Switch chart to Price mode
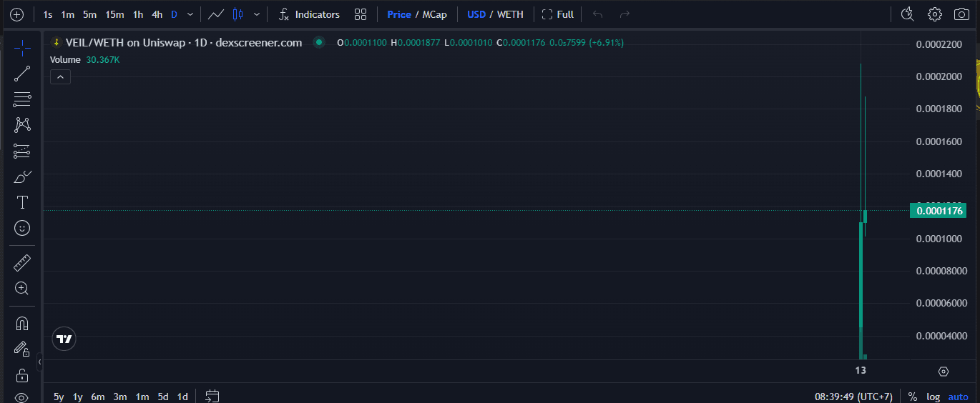This screenshot has height=403, width=980. [x=399, y=14]
